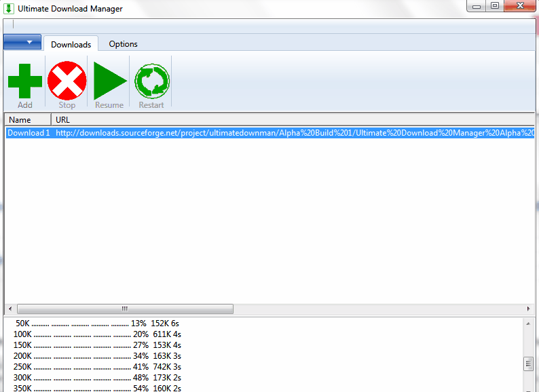Click the left arrow of horizontal scrollbar
This screenshot has height=392, width=539.
pyautogui.click(x=10, y=309)
